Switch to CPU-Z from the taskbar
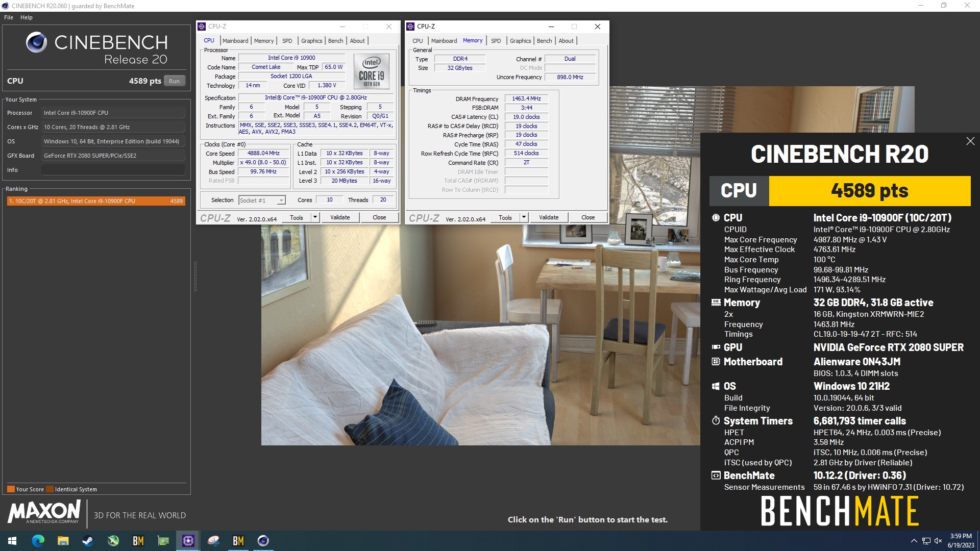 tap(188, 541)
